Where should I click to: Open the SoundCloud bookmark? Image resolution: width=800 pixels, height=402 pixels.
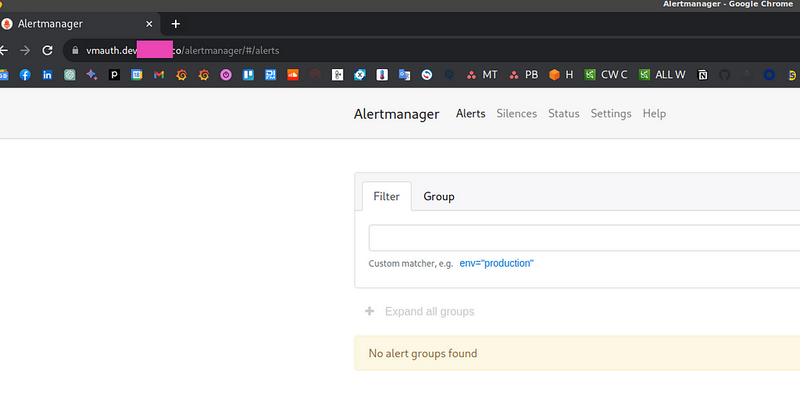pos(293,74)
